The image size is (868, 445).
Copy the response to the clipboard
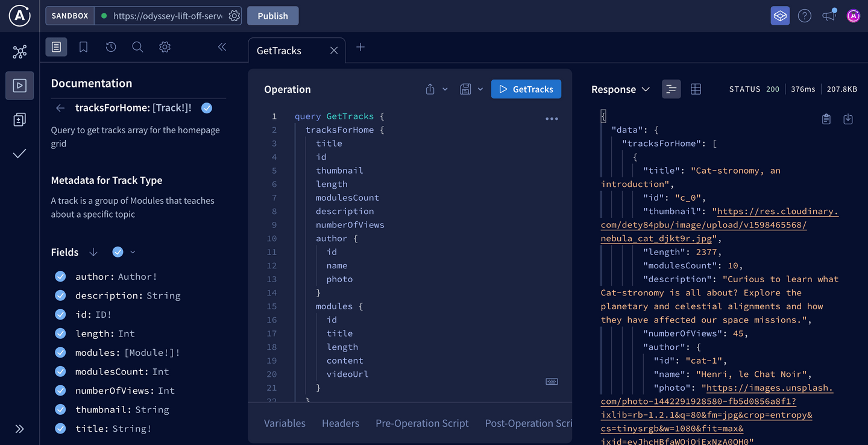(x=826, y=119)
